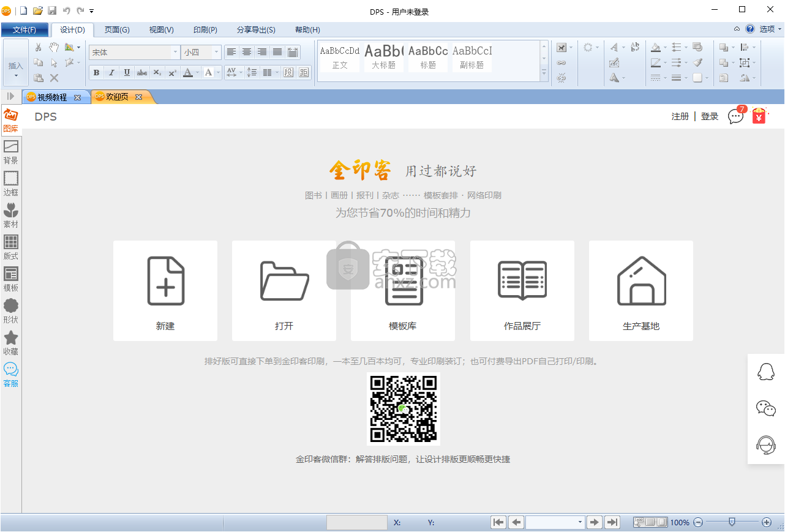The height and width of the screenshot is (532, 785).
Task: Open the 背景 background panel
Action: pyautogui.click(x=11, y=152)
